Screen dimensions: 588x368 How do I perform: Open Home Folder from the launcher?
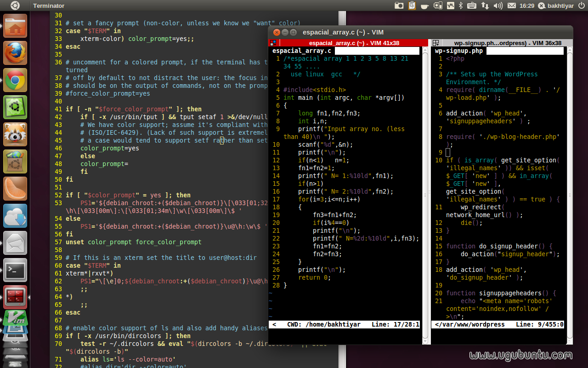(15, 26)
